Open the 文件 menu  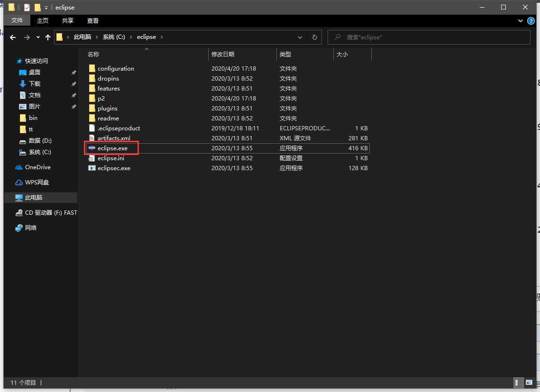tap(17, 20)
